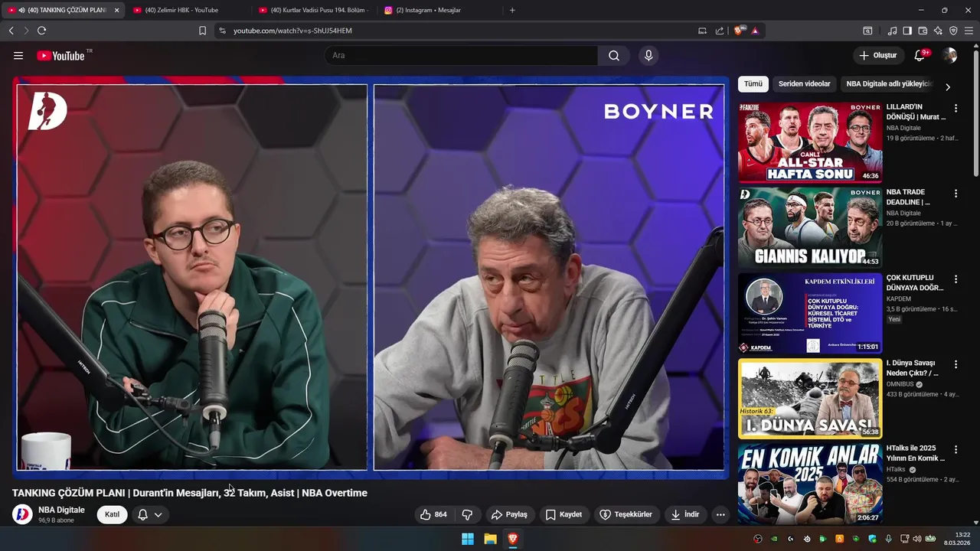
Task: Open NBA Digitale channel name link
Action: pyautogui.click(x=61, y=510)
